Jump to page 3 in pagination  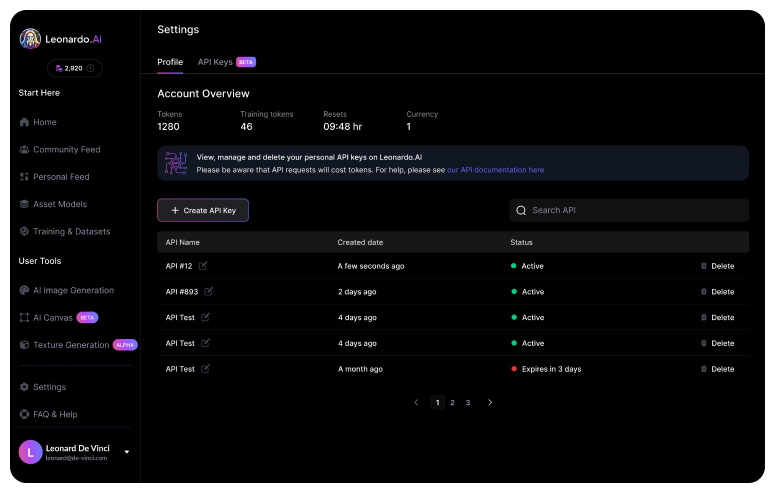tap(468, 403)
